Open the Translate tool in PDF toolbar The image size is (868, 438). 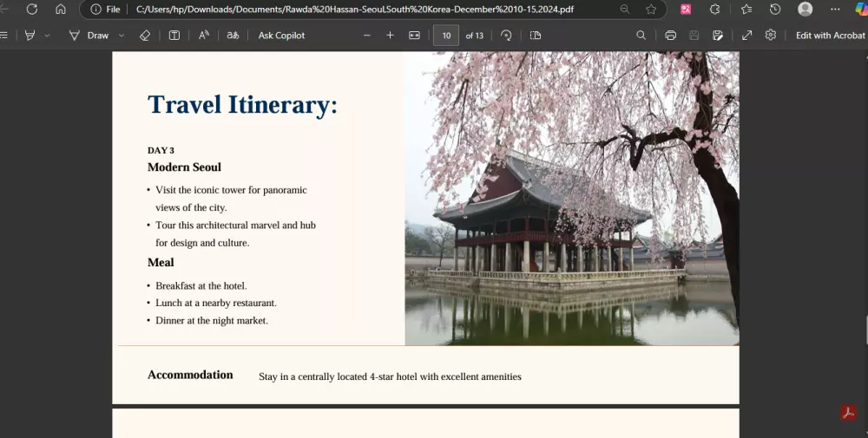click(233, 36)
